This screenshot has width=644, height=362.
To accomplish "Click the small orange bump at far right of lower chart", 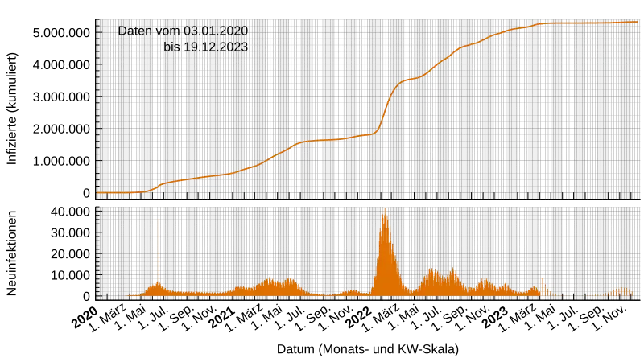I will [x=621, y=292].
